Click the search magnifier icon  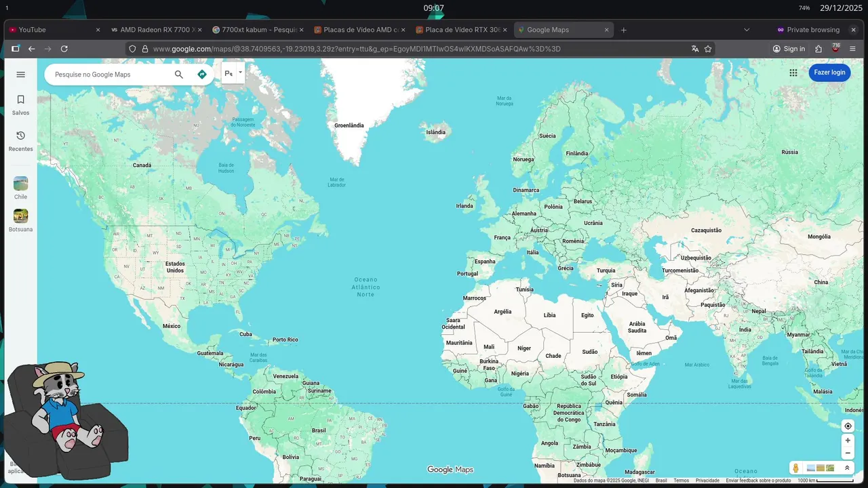point(179,75)
